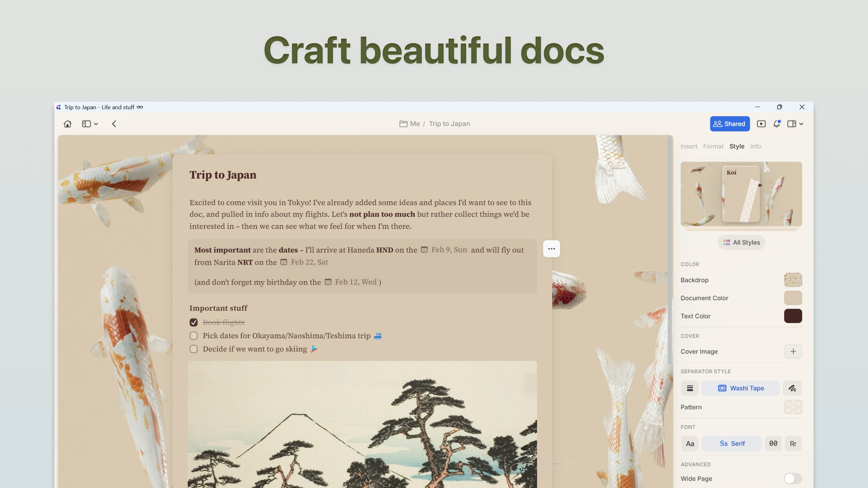Click the Koi style preview thumbnail
This screenshot has width=868, height=488.
click(741, 194)
